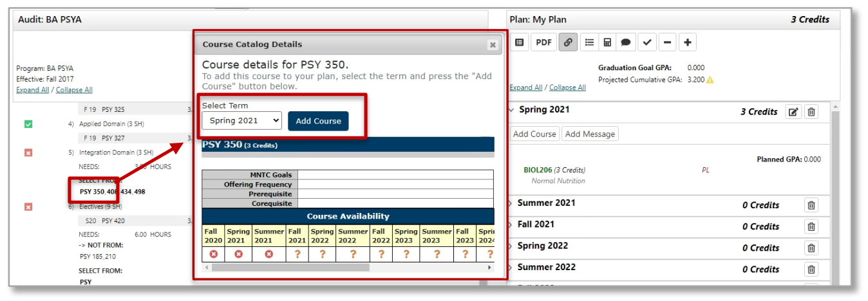868x301 pixels.
Task: Click the Add Course button in dialog
Action: 318,121
